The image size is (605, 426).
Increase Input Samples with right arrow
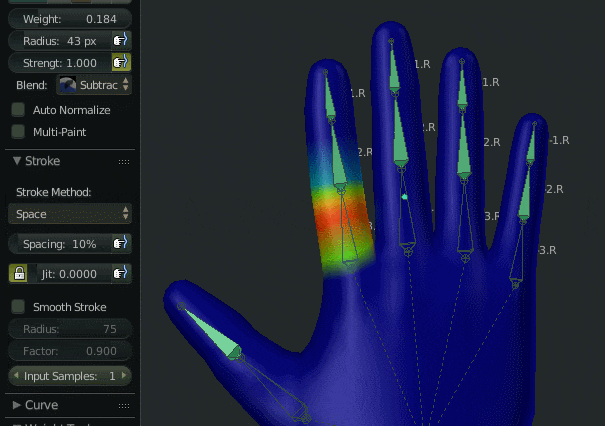pyautogui.click(x=124, y=375)
